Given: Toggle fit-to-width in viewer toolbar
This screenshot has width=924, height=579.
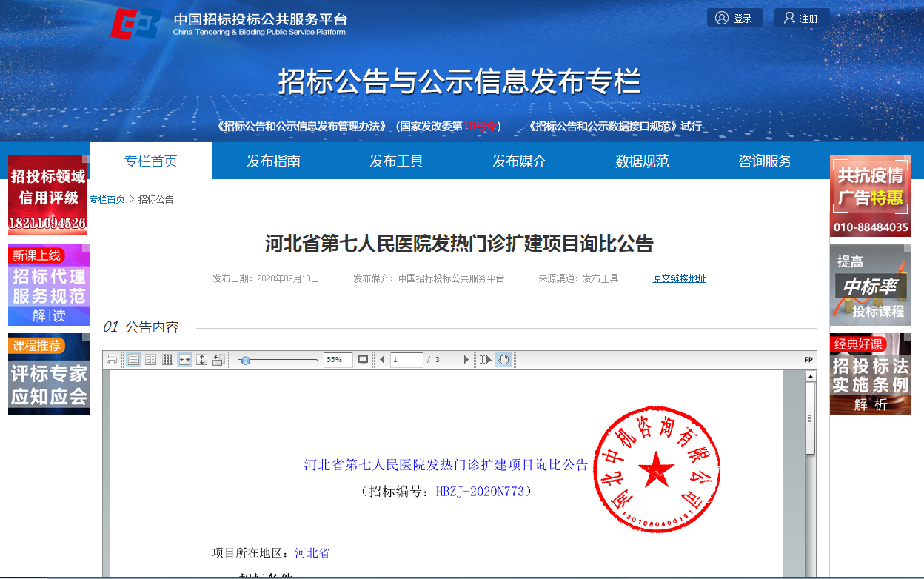Looking at the screenshot, I should click(x=184, y=360).
